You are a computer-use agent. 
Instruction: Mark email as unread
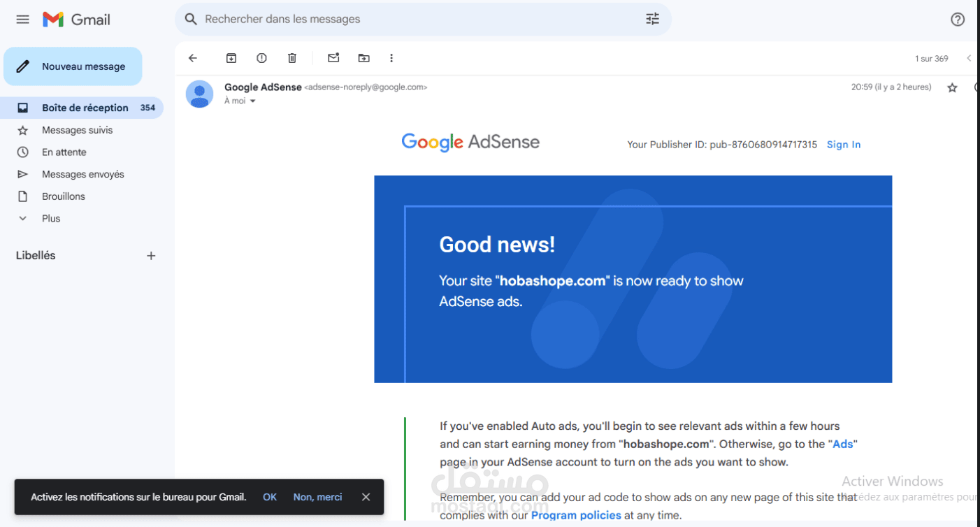point(333,58)
